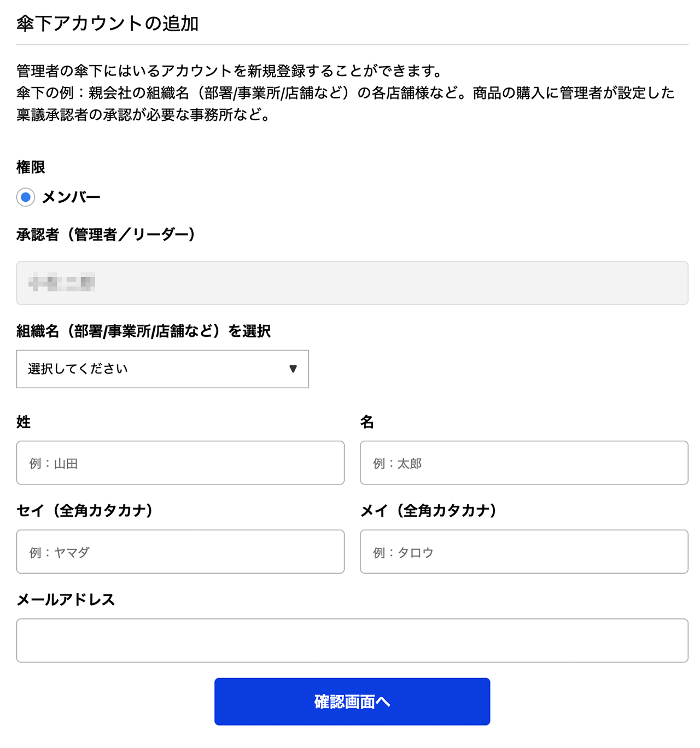700x748 pixels.
Task: Focus the 名 input showing 例：太郎
Action: (524, 463)
